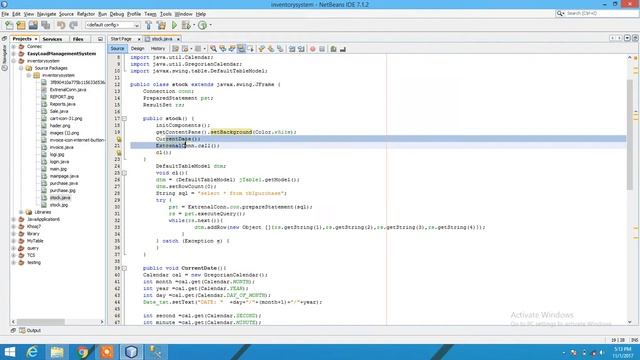Click Next Bookmark icon
640x360 pixels.
[x=271, y=49]
